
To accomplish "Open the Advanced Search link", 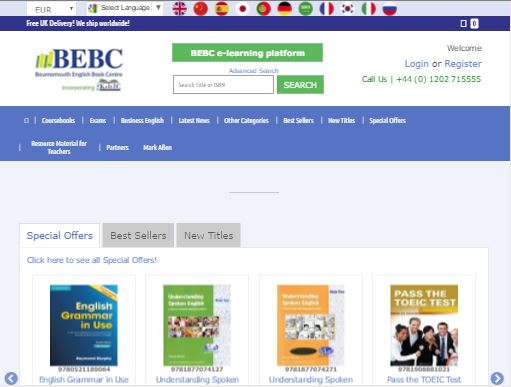I will point(254,71).
